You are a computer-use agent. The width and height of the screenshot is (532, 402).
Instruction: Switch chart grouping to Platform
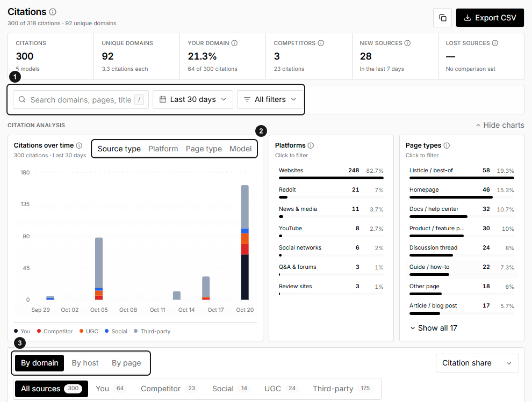pyautogui.click(x=163, y=149)
